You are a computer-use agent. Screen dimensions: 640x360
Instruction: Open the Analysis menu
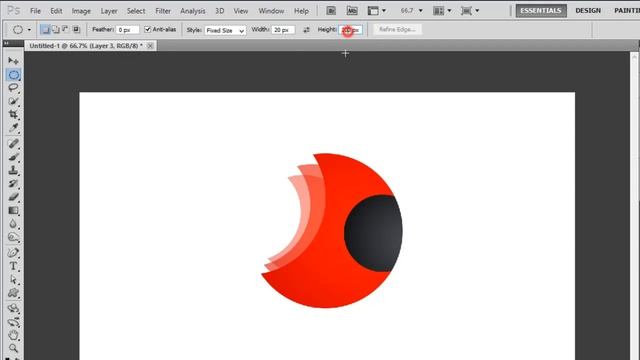click(x=193, y=11)
